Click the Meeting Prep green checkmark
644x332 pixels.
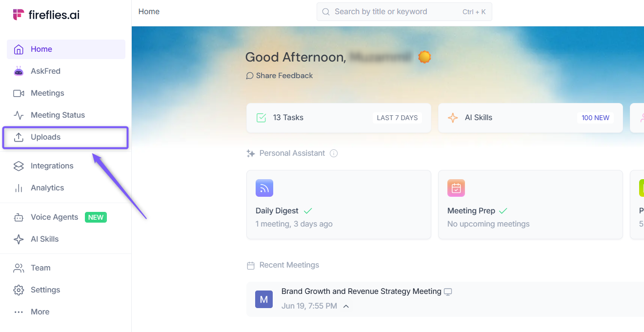tap(503, 211)
